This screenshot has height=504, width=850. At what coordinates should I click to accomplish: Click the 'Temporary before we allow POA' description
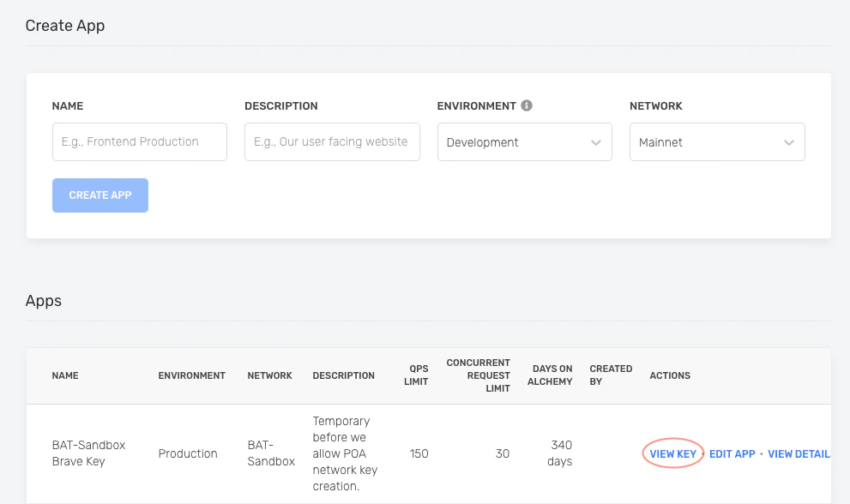345,453
